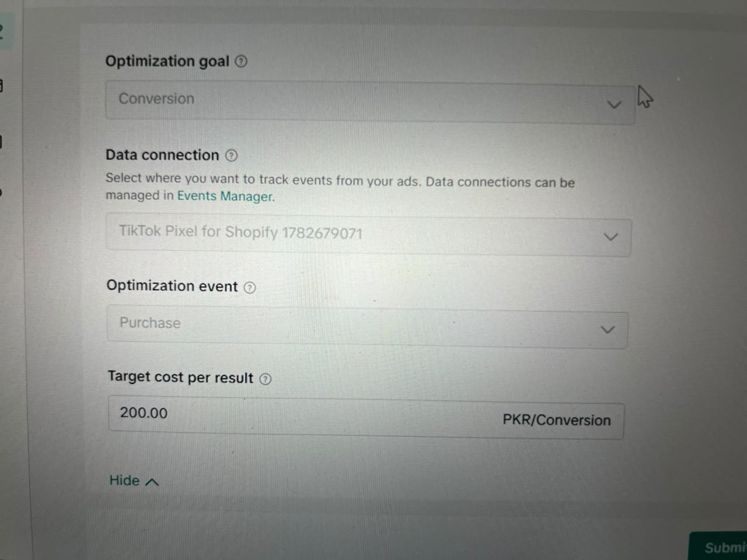Open the TikTok Pixel data connection field
This screenshot has width=747, height=560.
click(369, 235)
